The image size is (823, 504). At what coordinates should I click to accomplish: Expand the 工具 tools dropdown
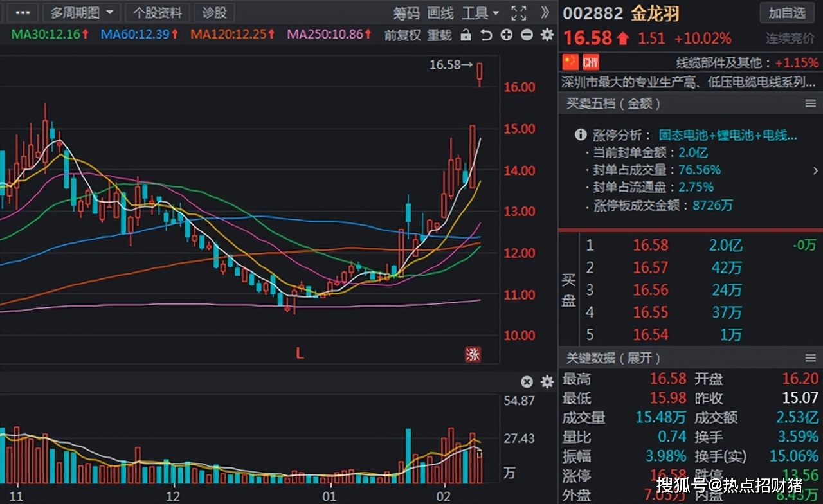tap(480, 13)
